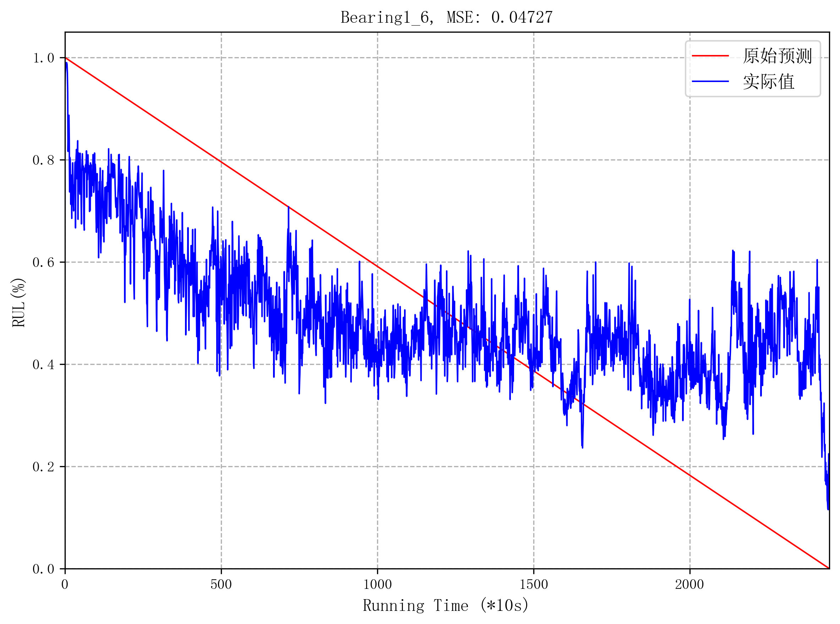Click x-axis tick label '0'
Screen dimensions: 840x624
(x=65, y=585)
